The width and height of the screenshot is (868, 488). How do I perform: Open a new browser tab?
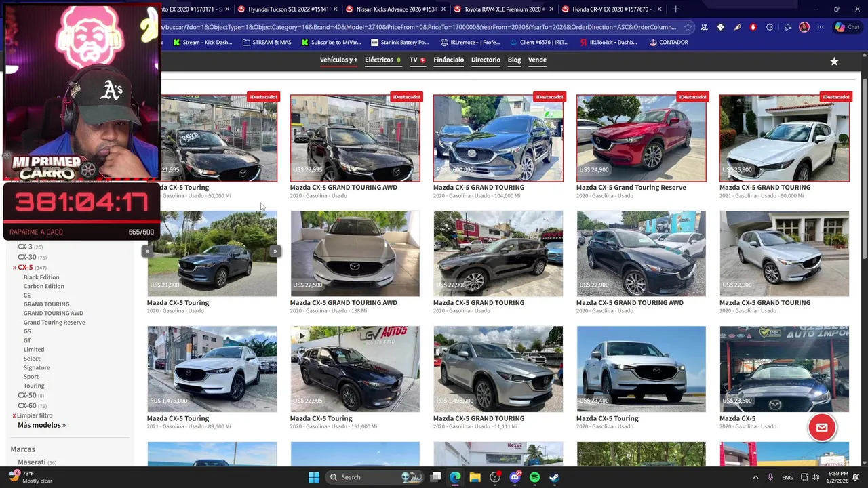pyautogui.click(x=675, y=9)
